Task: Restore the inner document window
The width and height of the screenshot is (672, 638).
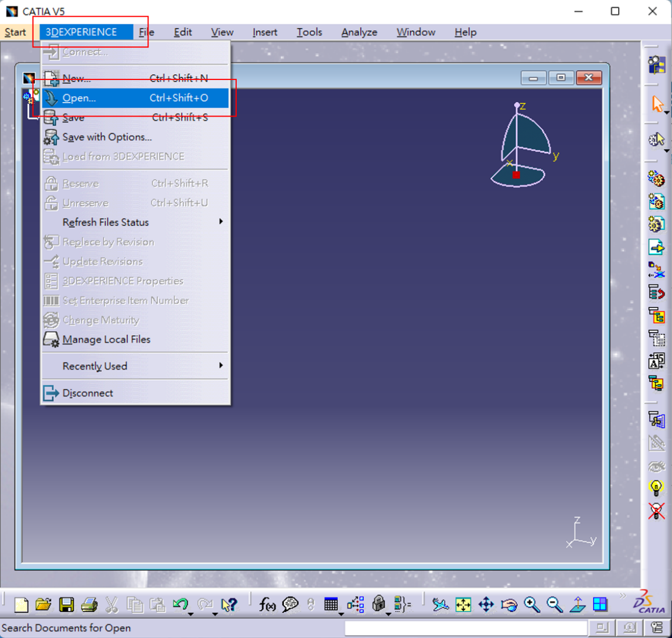Action: pyautogui.click(x=561, y=78)
